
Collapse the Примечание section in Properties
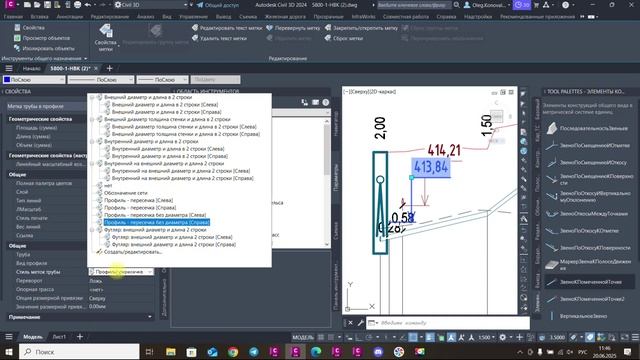point(150,317)
